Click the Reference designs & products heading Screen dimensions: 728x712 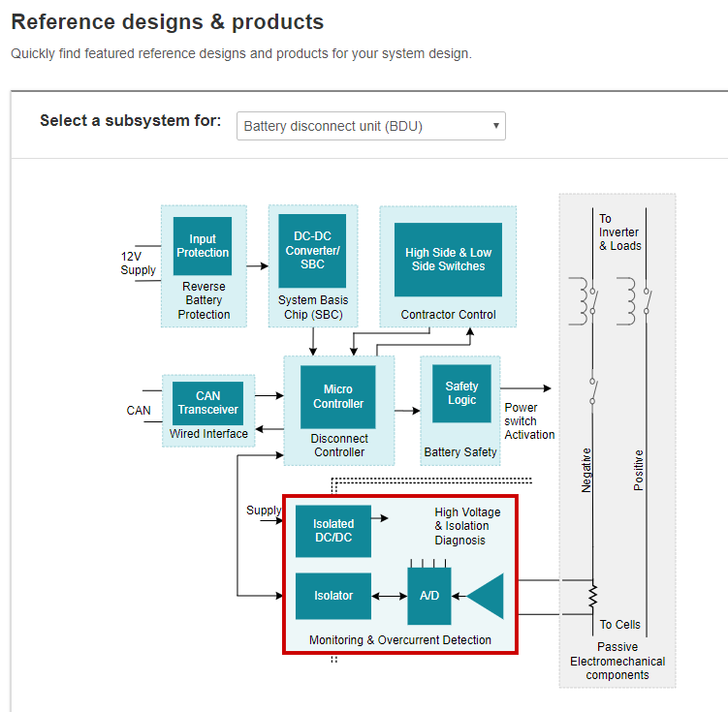click(x=167, y=22)
